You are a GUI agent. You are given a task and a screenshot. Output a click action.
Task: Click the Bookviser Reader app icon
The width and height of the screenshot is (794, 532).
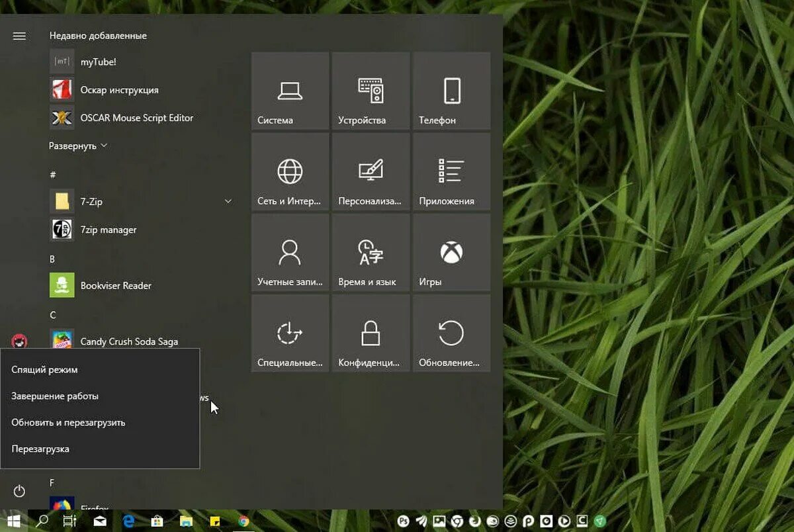click(62, 285)
